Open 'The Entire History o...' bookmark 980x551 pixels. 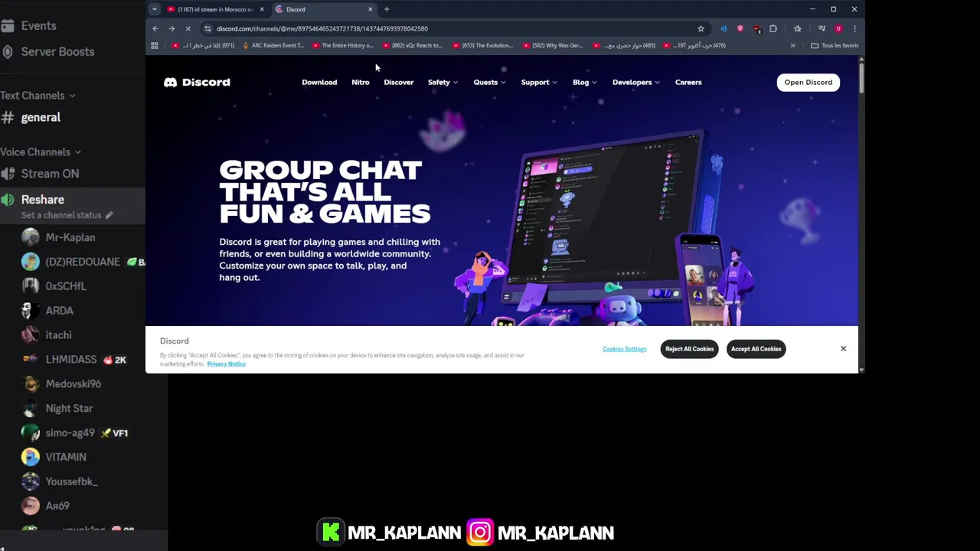(342, 45)
